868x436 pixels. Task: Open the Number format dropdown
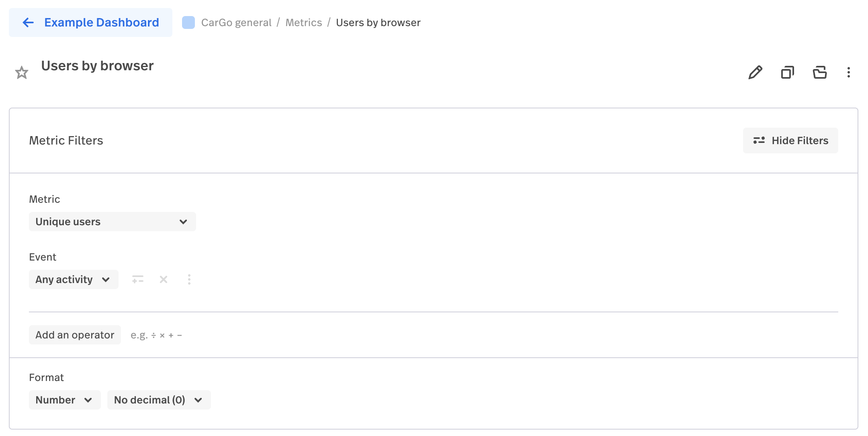point(65,400)
